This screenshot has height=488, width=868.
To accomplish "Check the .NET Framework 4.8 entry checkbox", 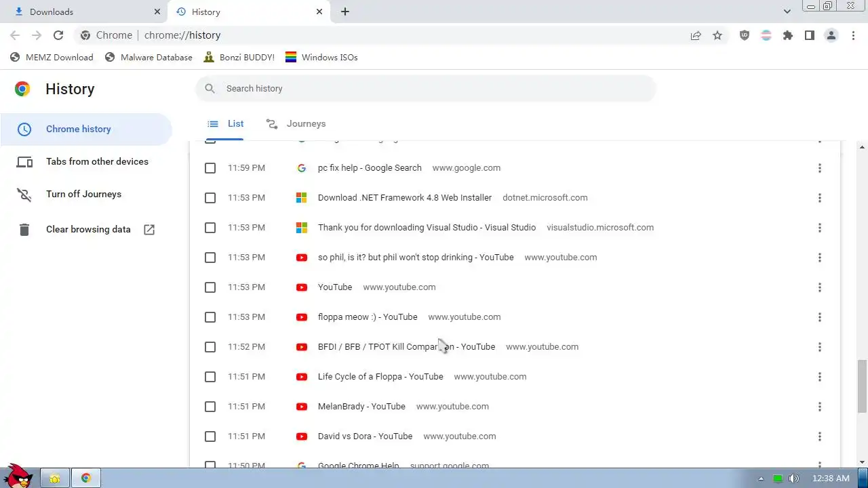I will pos(210,198).
